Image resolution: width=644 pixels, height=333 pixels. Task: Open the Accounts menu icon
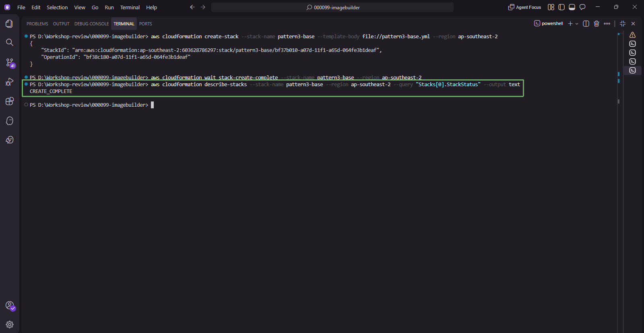click(x=10, y=306)
